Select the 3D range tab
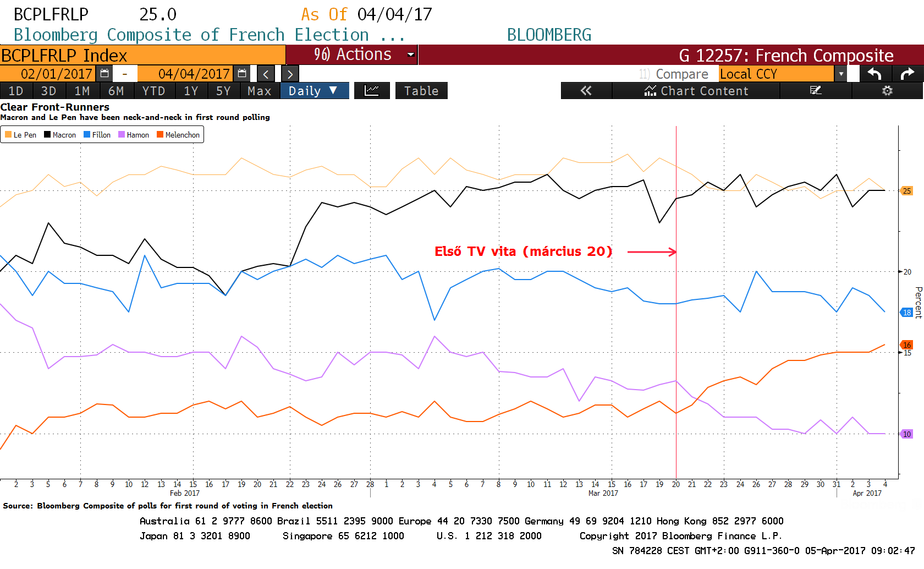 [49, 91]
